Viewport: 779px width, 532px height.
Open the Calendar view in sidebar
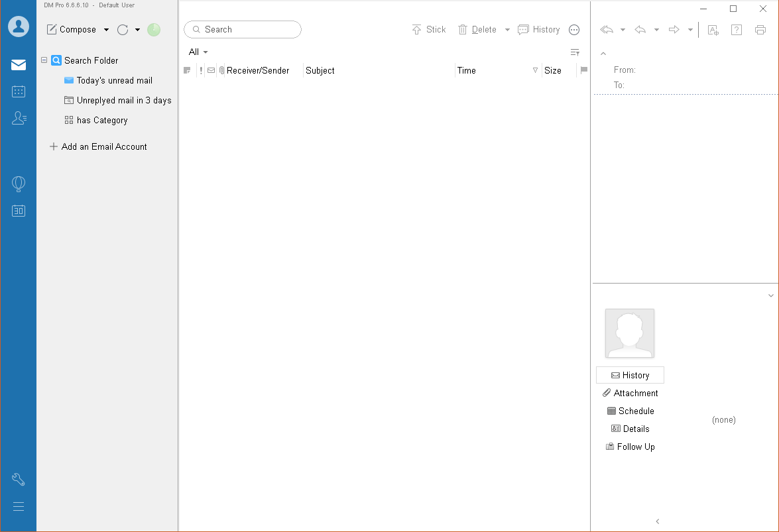19,91
